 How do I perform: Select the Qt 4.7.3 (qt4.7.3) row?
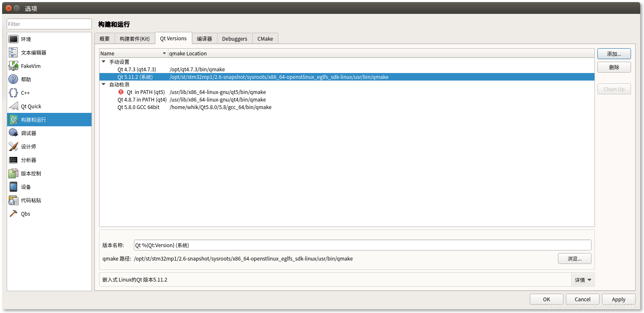[x=347, y=69]
